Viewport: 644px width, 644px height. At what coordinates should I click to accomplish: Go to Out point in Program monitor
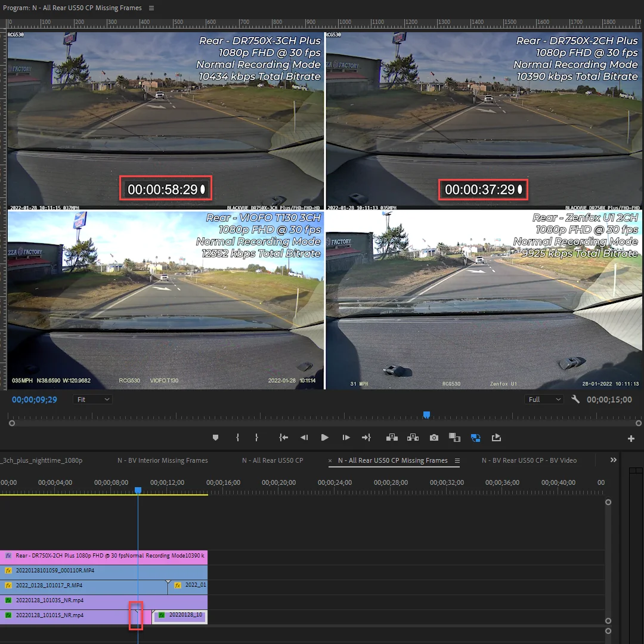[366, 438]
